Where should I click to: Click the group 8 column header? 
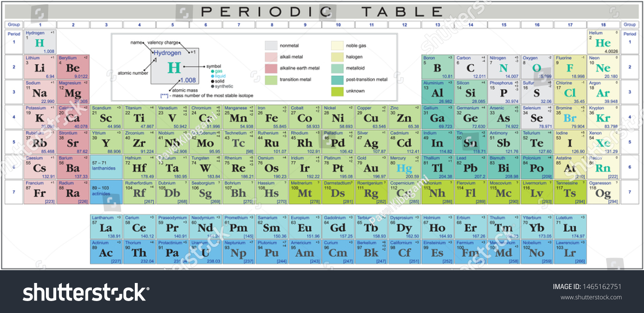[272, 25]
